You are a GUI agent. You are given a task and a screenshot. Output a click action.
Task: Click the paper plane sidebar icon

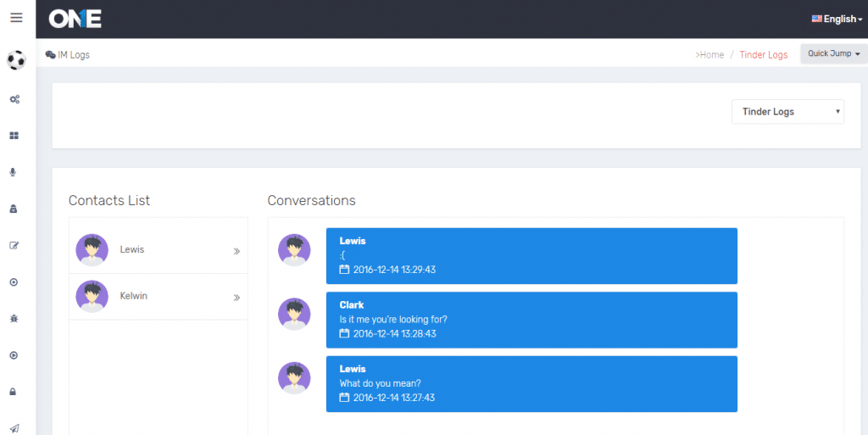(x=14, y=428)
